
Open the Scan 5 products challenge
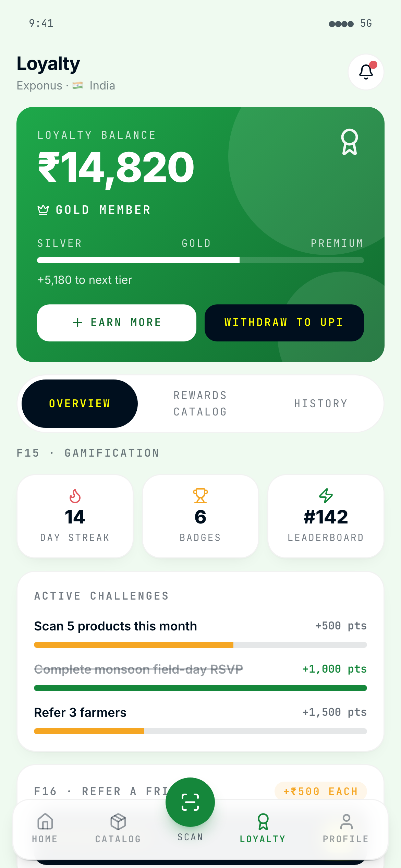[x=116, y=626]
